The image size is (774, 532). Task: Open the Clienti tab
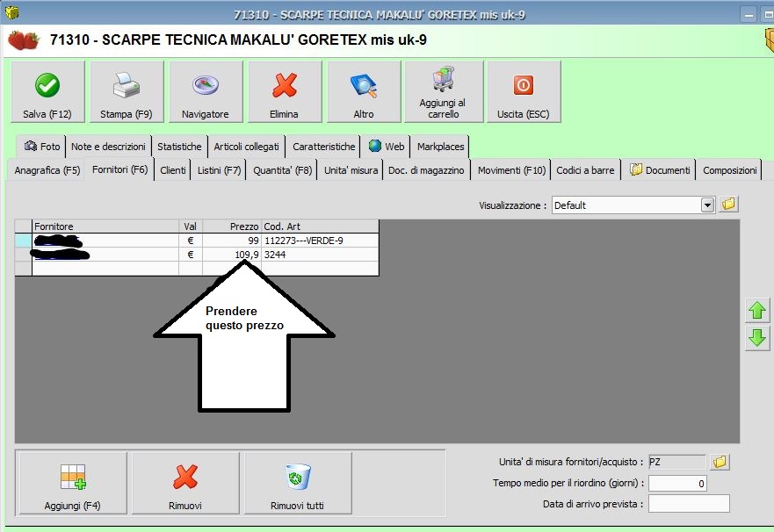173,170
